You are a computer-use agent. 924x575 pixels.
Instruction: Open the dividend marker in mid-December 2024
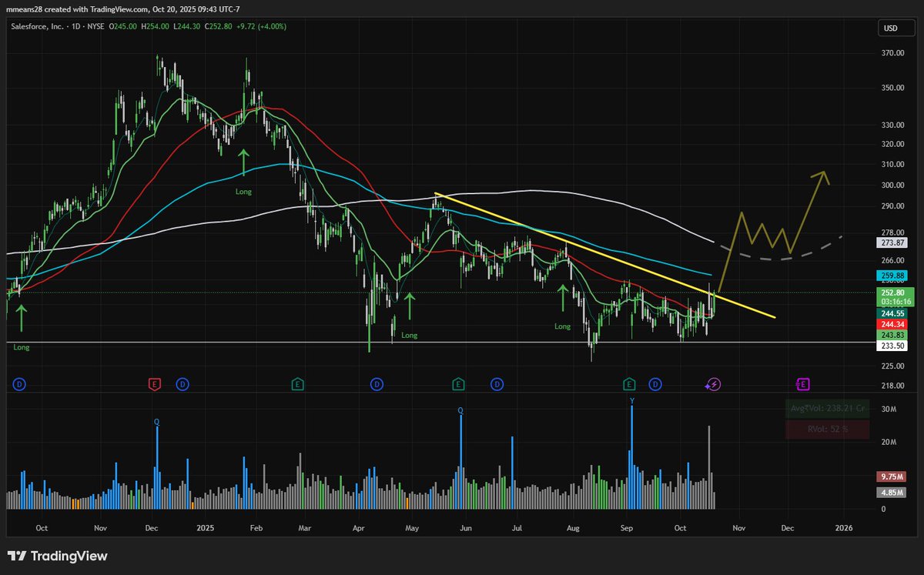pos(182,383)
